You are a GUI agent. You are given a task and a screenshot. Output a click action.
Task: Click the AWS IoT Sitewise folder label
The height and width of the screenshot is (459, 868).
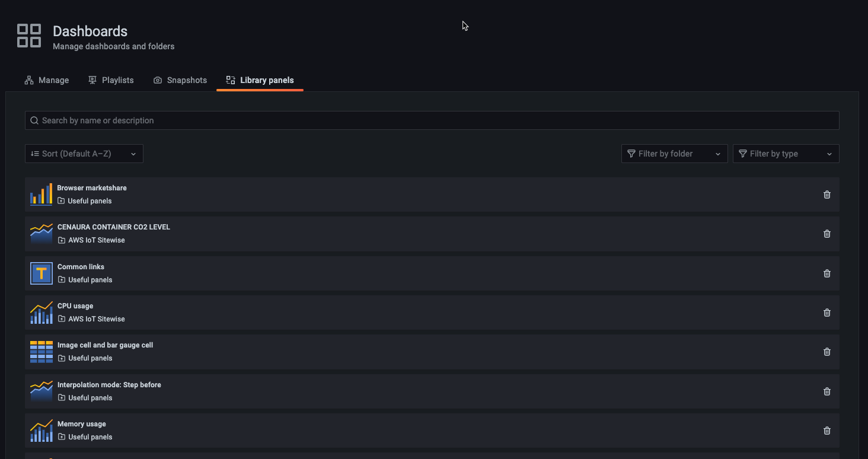[x=96, y=240]
